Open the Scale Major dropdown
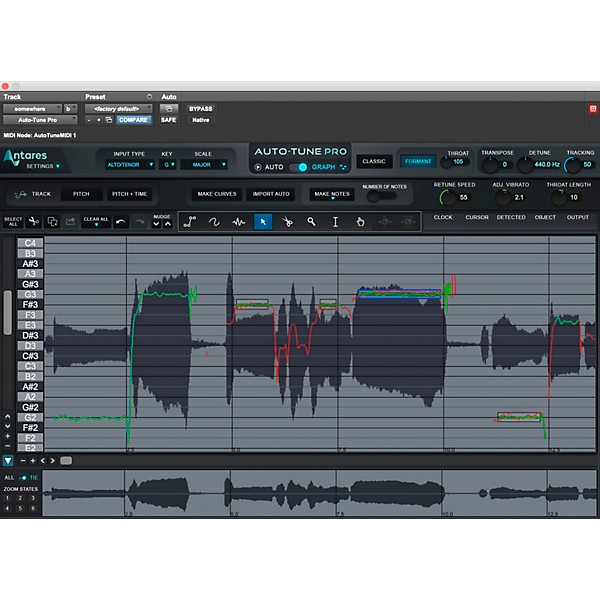The height and width of the screenshot is (600, 600). (x=204, y=165)
